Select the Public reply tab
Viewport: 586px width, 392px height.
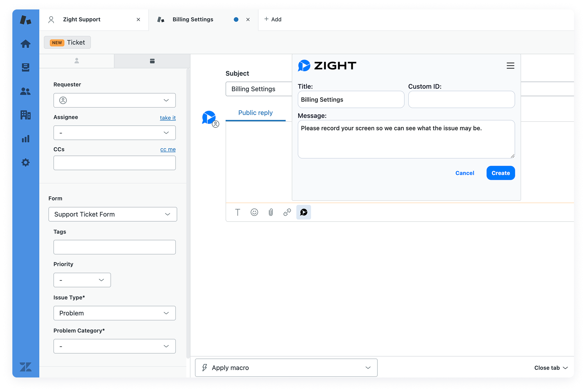[255, 113]
